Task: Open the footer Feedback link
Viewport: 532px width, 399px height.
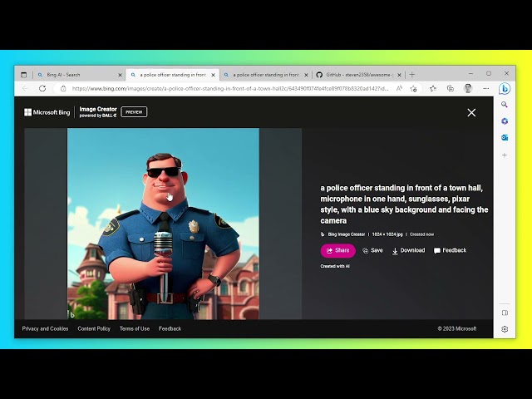Action: [170, 329]
